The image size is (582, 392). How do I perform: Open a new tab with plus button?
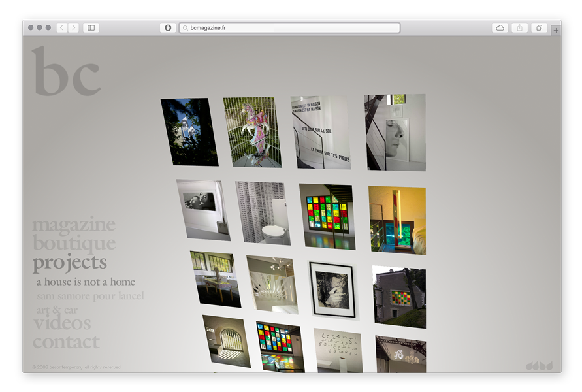click(x=555, y=30)
